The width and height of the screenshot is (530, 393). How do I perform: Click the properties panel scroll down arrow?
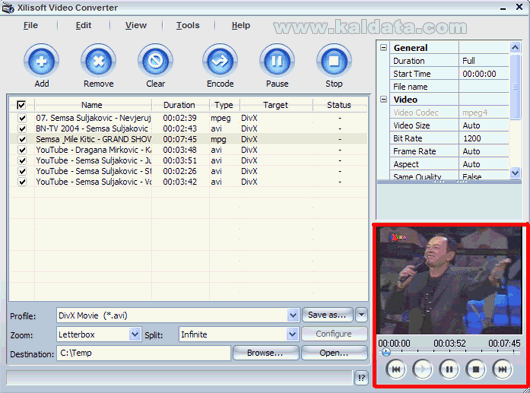[x=515, y=173]
